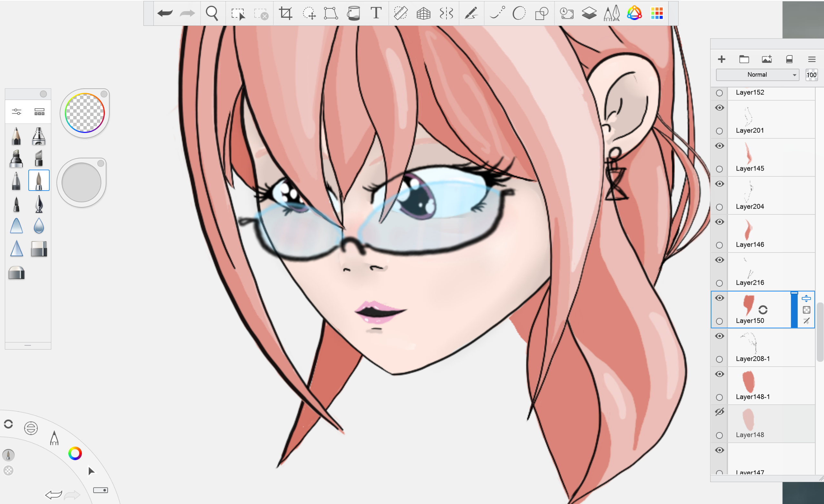Open the Color Editor wheel icon in the toolbar
Screen dimensions: 824x504
[x=634, y=13]
